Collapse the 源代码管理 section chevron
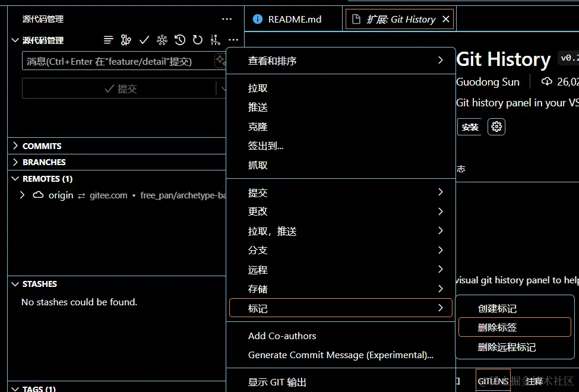The width and height of the screenshot is (579, 392). pos(15,40)
